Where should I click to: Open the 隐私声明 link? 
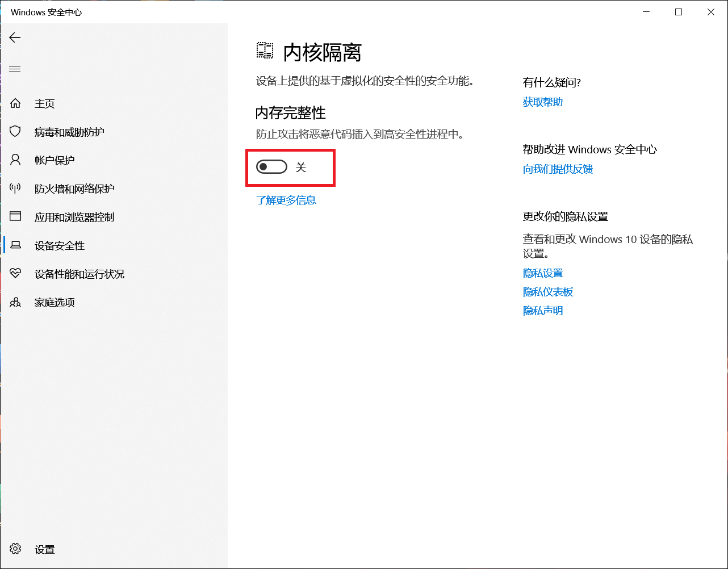tap(542, 311)
